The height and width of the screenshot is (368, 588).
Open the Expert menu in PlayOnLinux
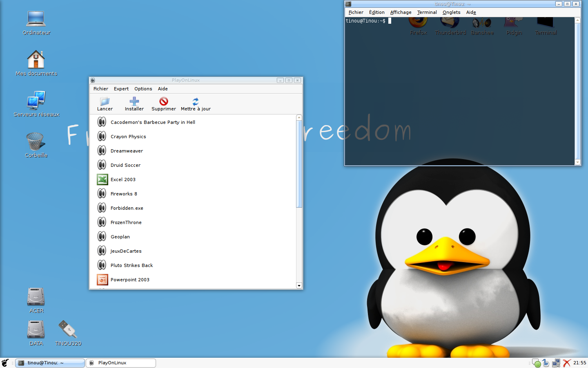121,89
